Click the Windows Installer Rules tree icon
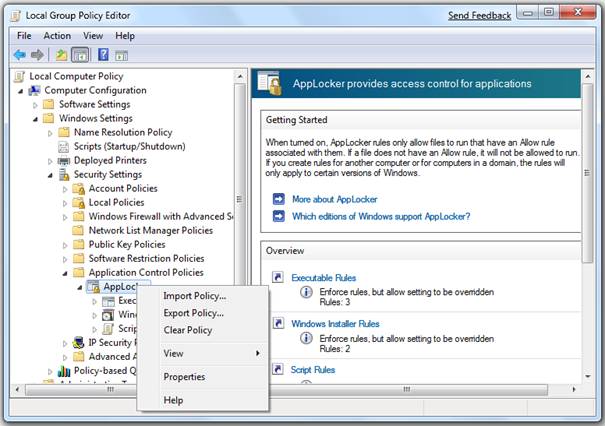The height and width of the screenshot is (426, 605). click(x=108, y=315)
